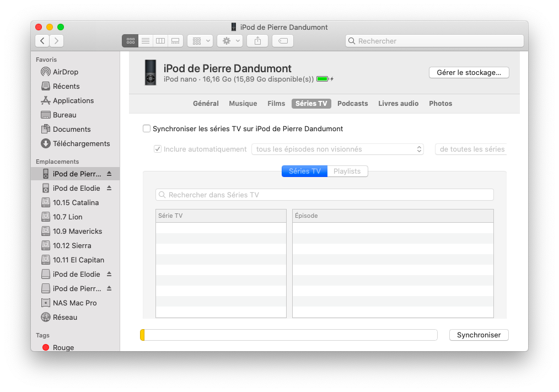Click the window's green zoom button
The height and width of the screenshot is (392, 559).
(x=61, y=27)
